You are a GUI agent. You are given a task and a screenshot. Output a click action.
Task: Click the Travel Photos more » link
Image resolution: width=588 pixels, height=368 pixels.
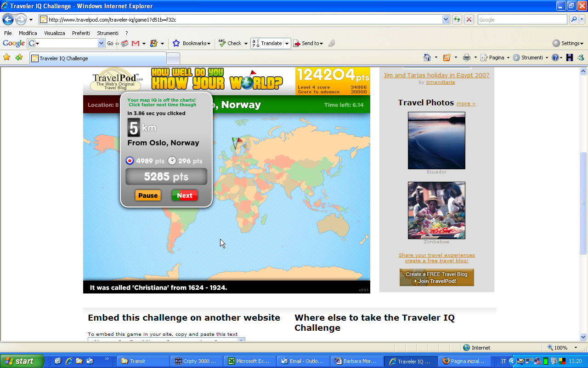(x=466, y=103)
